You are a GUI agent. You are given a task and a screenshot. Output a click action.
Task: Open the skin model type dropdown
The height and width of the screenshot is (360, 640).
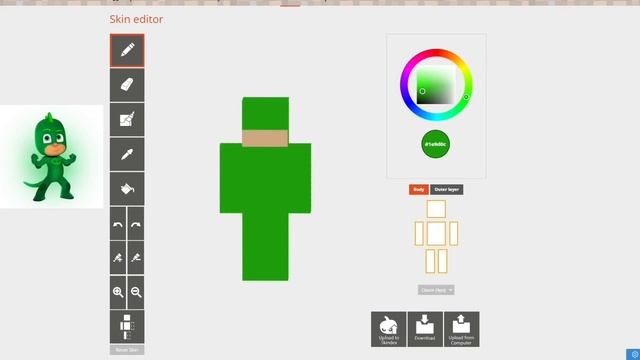[x=436, y=290]
